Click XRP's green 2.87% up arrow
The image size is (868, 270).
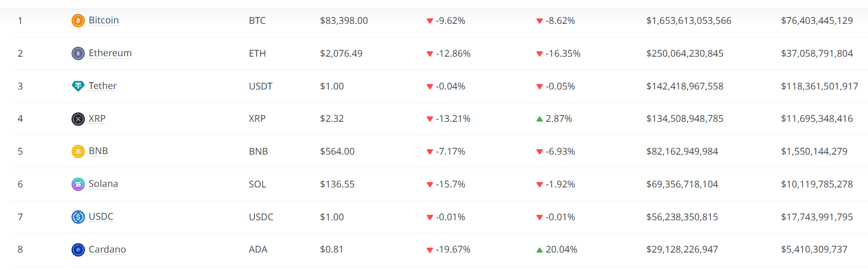coord(539,119)
